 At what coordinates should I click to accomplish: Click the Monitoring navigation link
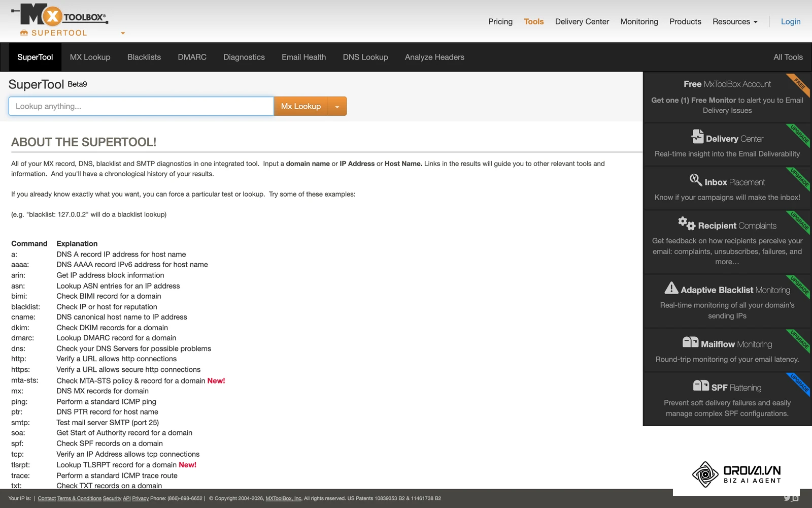click(x=639, y=21)
